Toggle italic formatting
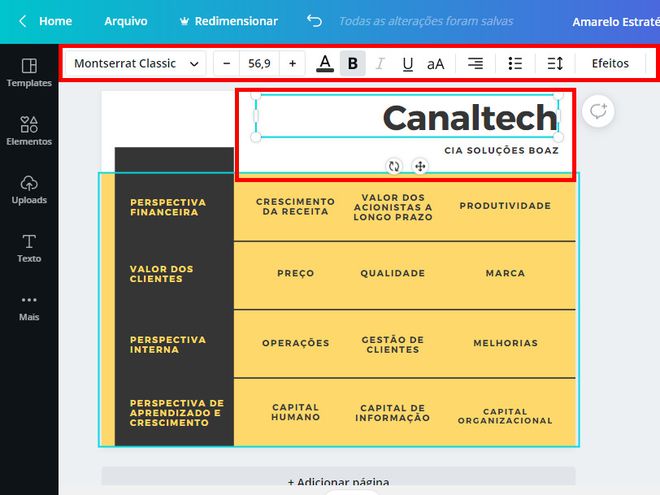Image resolution: width=660 pixels, height=495 pixels. click(x=380, y=64)
